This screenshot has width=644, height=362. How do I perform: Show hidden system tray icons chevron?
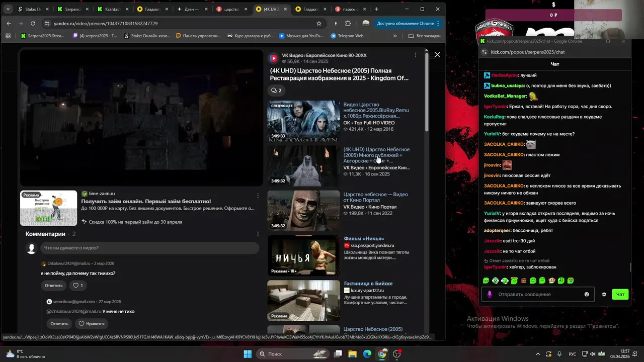pyautogui.click(x=537, y=354)
